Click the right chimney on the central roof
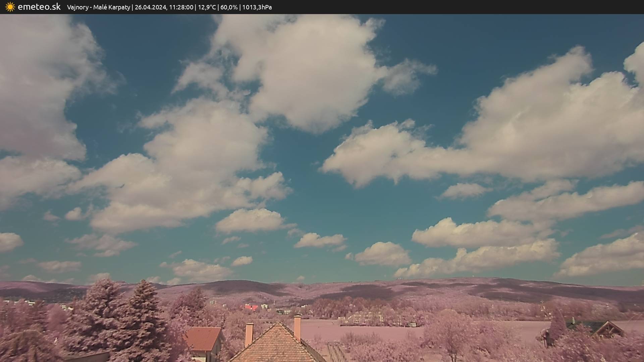This screenshot has width=644, height=362. tap(297, 327)
